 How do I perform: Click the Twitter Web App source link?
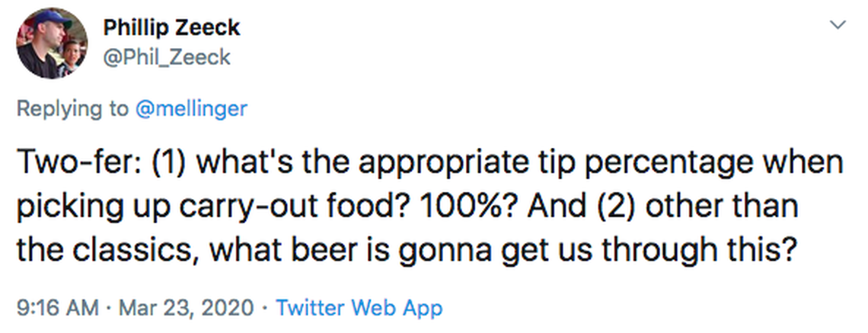(359, 308)
